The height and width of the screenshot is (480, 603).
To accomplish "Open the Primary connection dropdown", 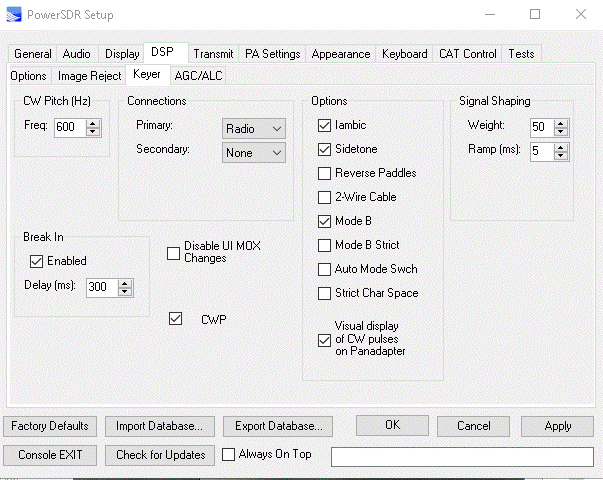I will coord(254,128).
